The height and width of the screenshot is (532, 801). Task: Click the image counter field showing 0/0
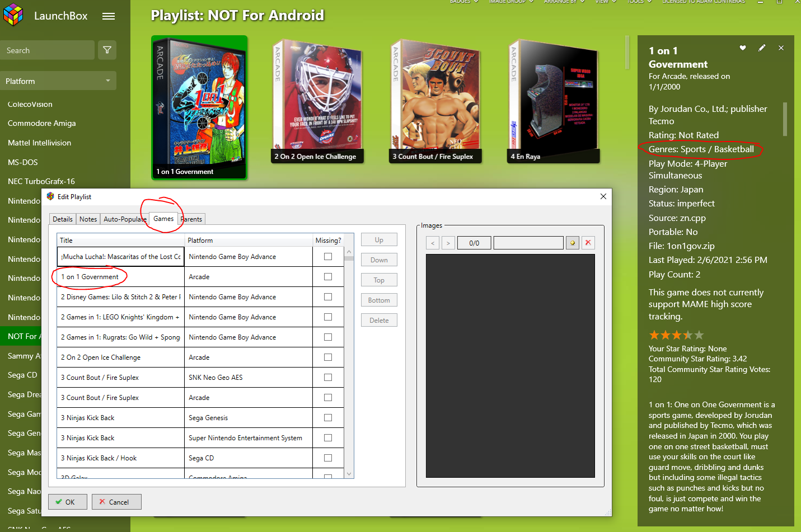[474, 243]
